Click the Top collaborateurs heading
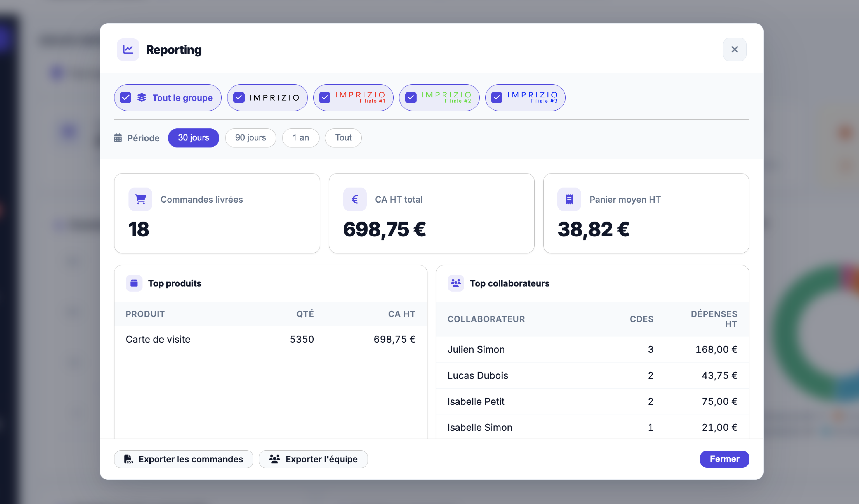 tap(510, 284)
